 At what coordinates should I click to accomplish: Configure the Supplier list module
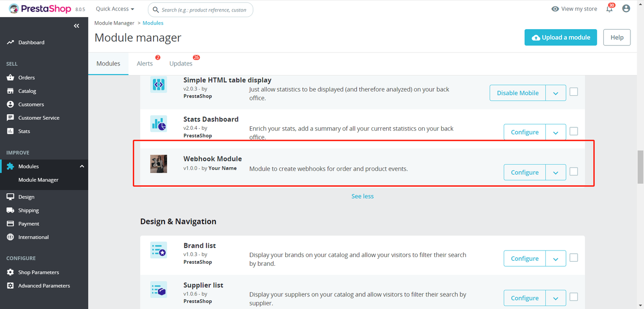(x=525, y=298)
